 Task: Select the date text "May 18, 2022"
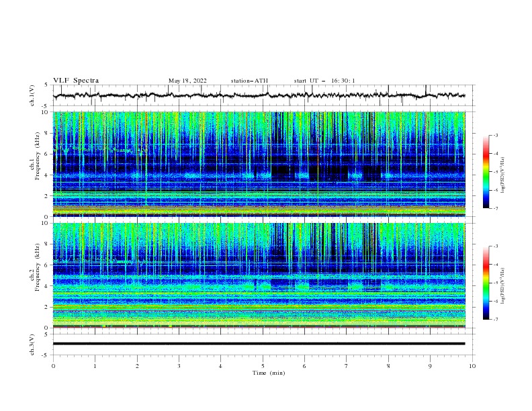(x=187, y=81)
